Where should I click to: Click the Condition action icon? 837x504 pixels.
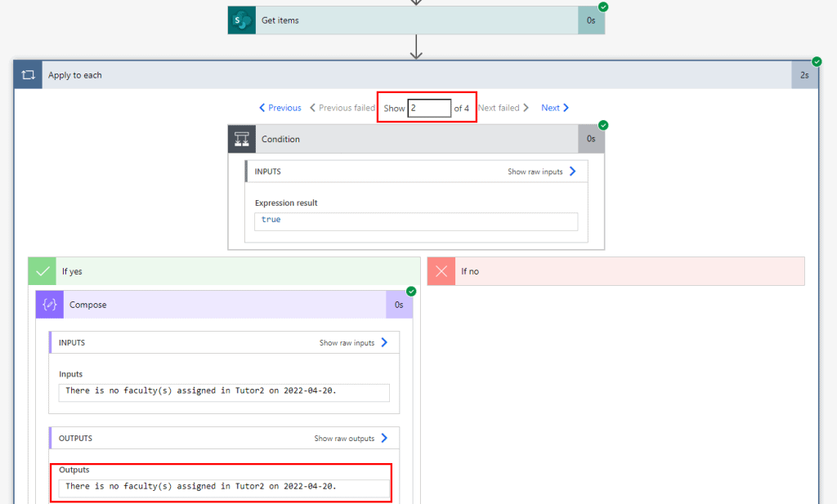242,139
